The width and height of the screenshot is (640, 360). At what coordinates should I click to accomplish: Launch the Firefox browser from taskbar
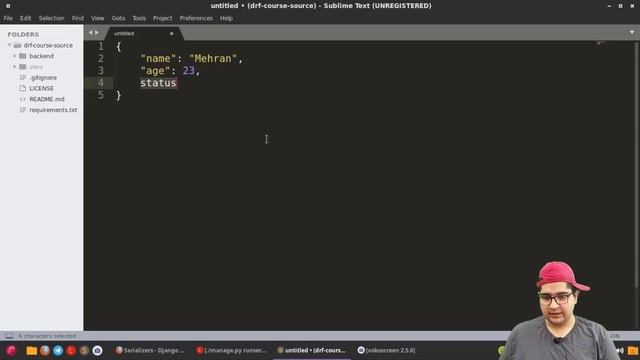pyautogui.click(x=45, y=350)
